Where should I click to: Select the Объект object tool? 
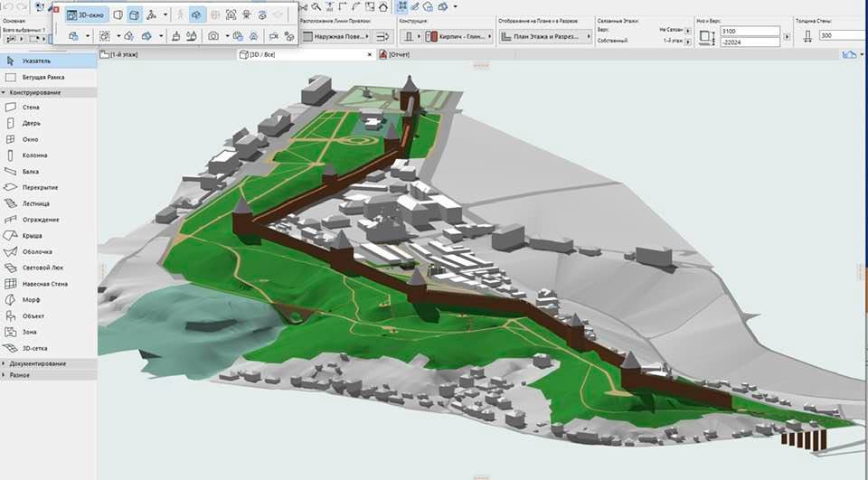(x=49, y=315)
